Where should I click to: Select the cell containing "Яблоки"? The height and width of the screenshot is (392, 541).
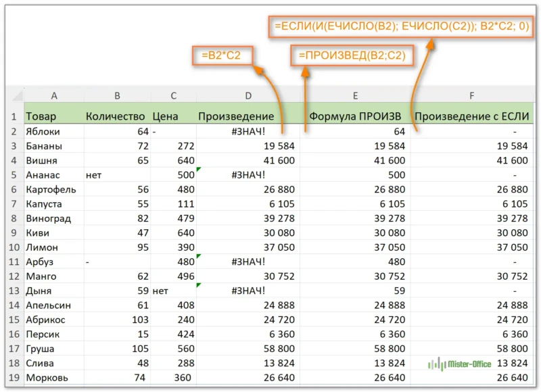coord(53,132)
